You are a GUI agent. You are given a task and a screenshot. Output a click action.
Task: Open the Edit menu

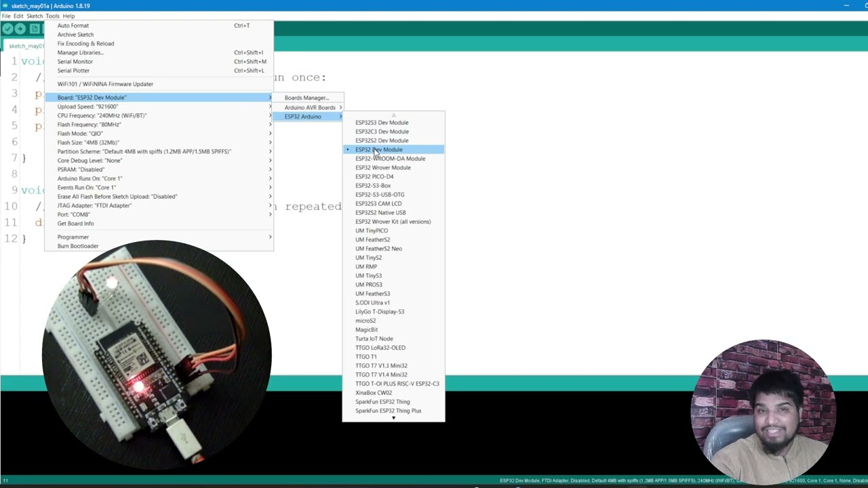click(18, 16)
